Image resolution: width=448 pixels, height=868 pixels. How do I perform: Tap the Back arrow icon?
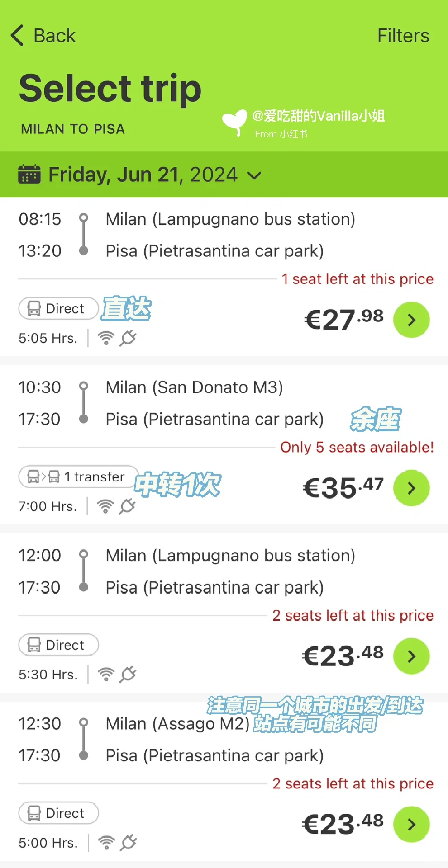17,36
